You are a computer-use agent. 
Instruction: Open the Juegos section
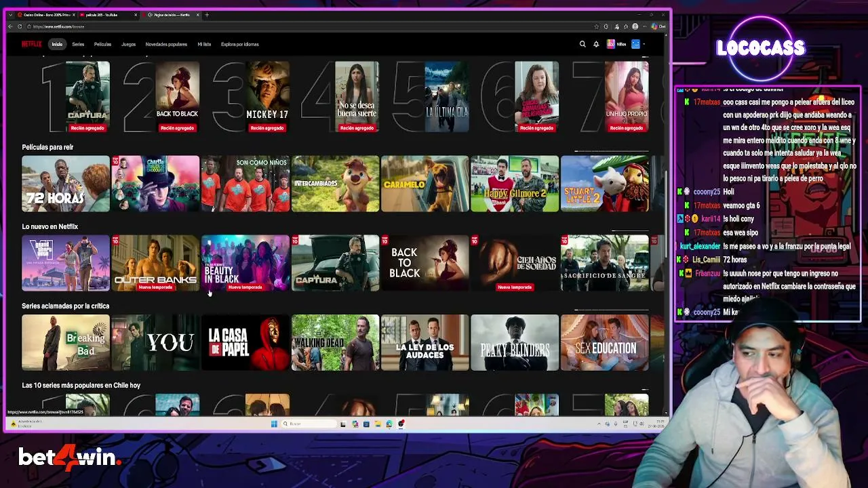click(x=128, y=44)
